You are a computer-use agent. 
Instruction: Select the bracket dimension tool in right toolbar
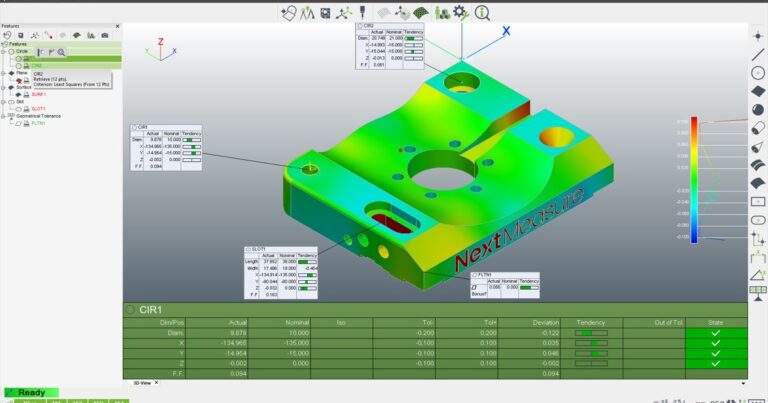(758, 257)
